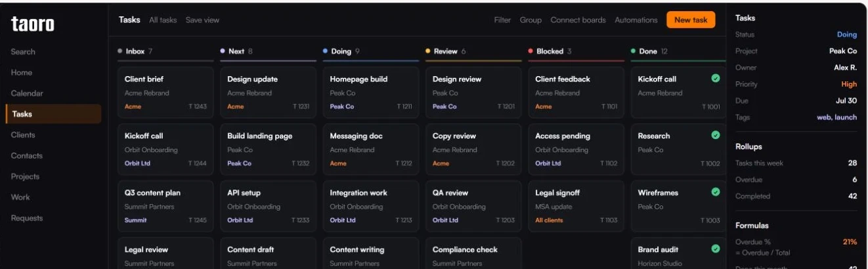Open the Q3 content plan card
This screenshot has width=868, height=269.
point(165,207)
